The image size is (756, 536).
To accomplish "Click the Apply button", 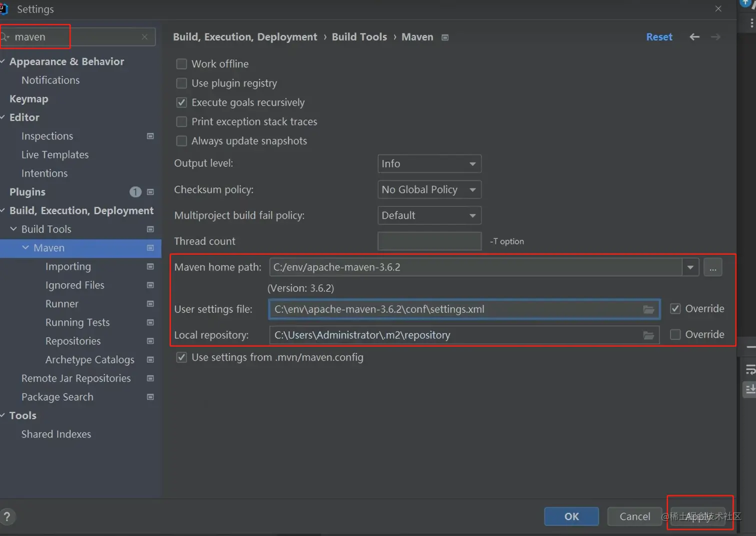I will 698,517.
